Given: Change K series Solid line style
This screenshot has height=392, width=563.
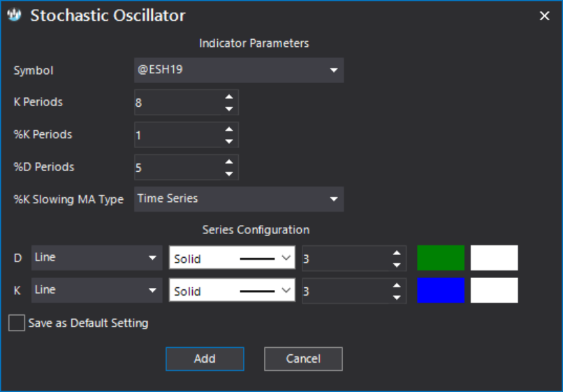Looking at the screenshot, I should point(232,290).
